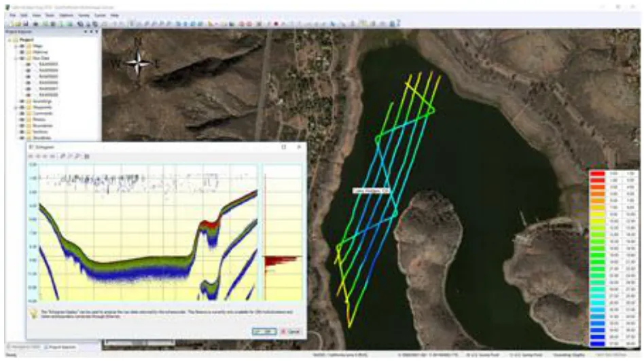This screenshot has width=644, height=361.
Task: Select the Soundings folder in tree
Action: [42, 101]
